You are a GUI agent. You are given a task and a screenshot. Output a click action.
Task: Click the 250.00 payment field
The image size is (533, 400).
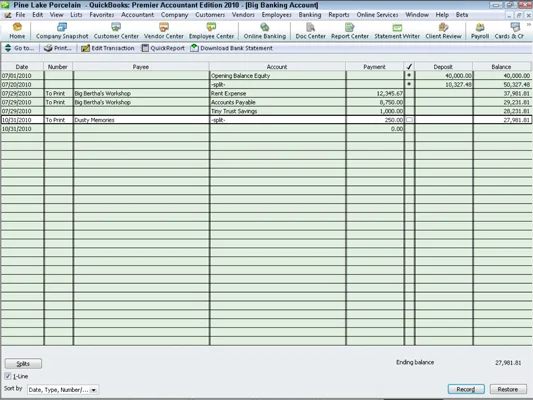click(375, 120)
